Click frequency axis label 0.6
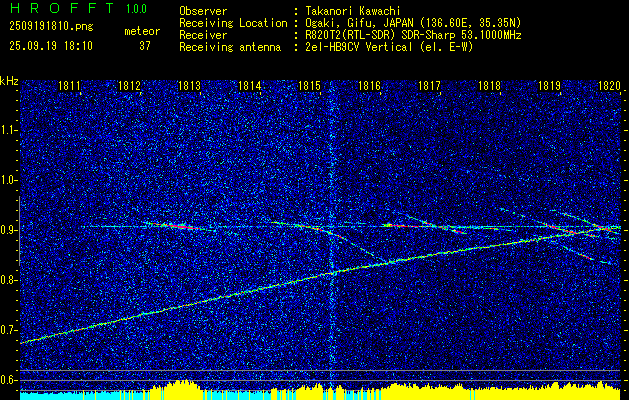 [9, 380]
